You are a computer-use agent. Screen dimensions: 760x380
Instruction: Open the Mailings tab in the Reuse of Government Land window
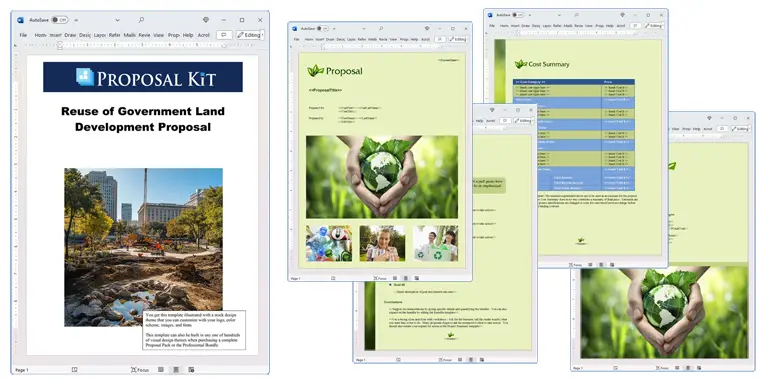point(129,35)
